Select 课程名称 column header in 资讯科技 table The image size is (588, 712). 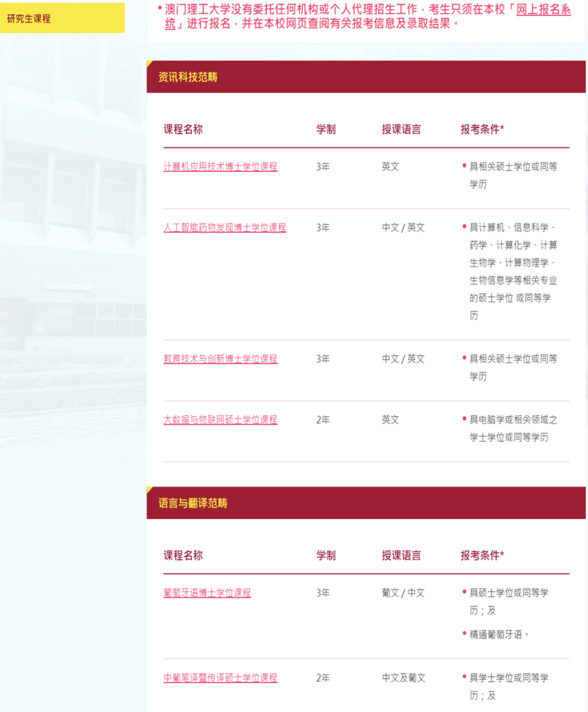pyautogui.click(x=183, y=129)
